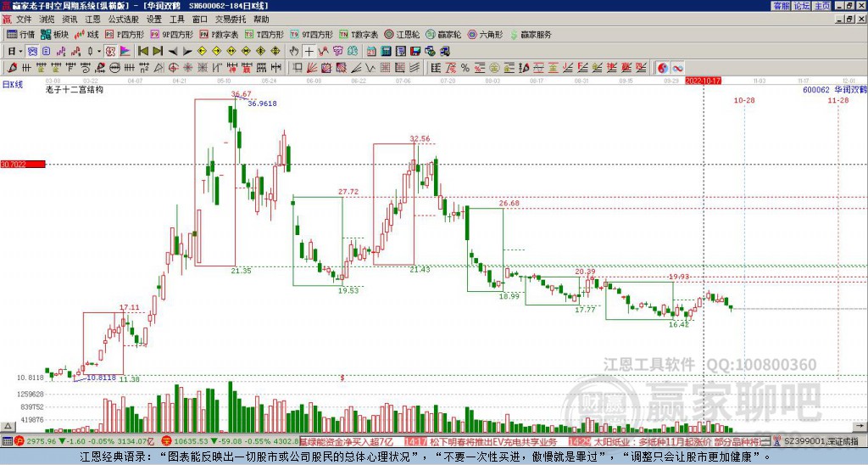Select the fan lines drawing tool

click(x=312, y=68)
